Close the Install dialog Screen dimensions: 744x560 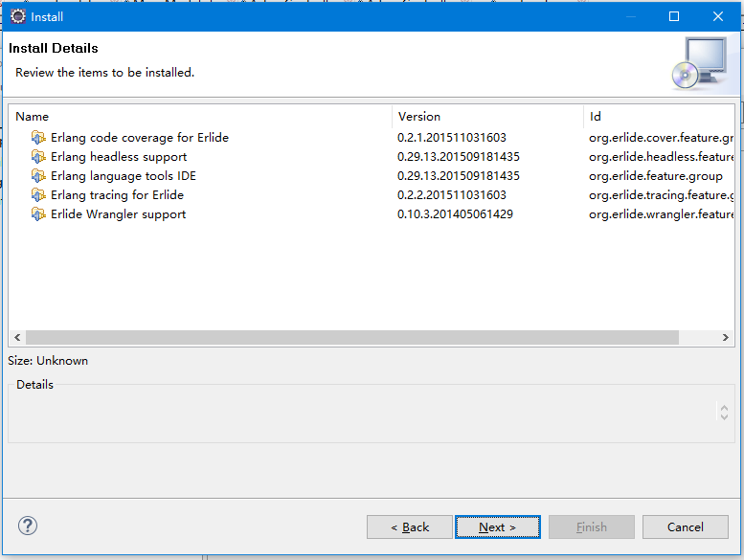pyautogui.click(x=718, y=16)
